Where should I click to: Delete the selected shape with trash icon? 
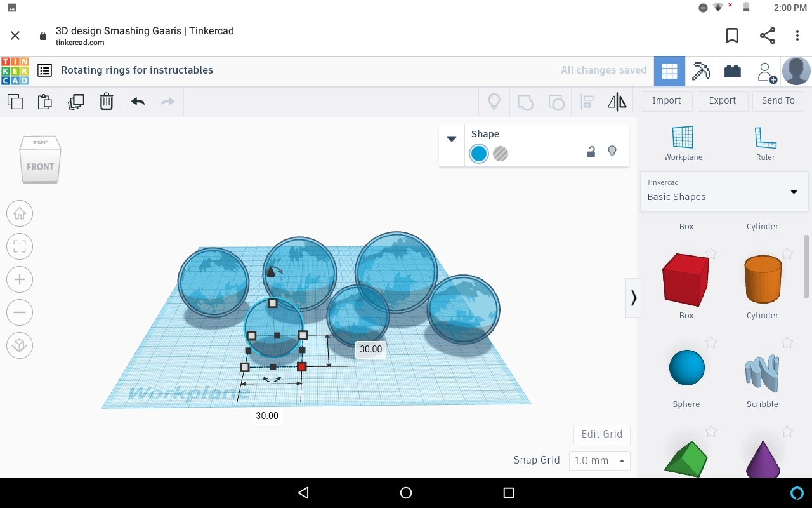pos(107,102)
